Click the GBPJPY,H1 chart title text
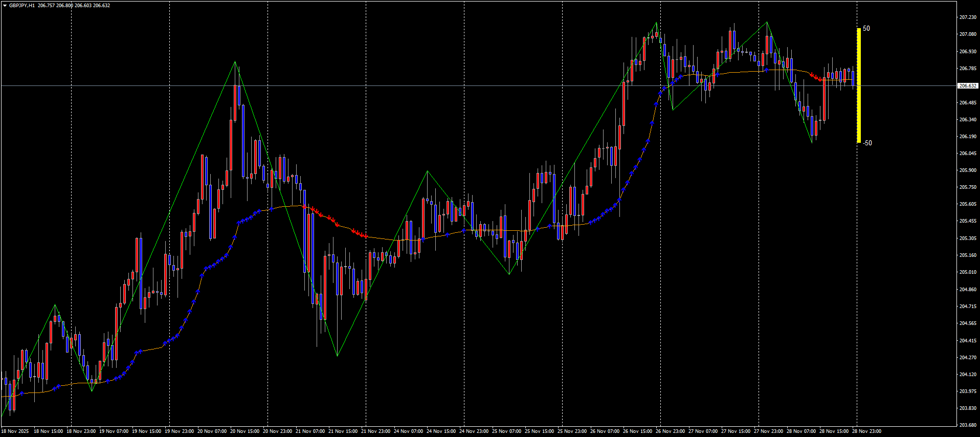The image size is (980, 437). click(22, 6)
